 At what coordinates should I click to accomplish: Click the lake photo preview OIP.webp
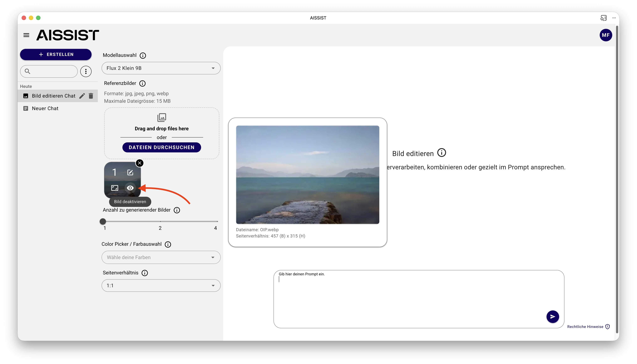tap(308, 175)
